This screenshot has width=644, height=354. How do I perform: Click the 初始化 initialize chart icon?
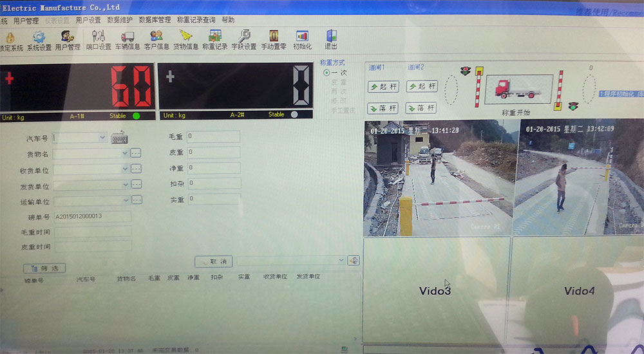pos(302,37)
